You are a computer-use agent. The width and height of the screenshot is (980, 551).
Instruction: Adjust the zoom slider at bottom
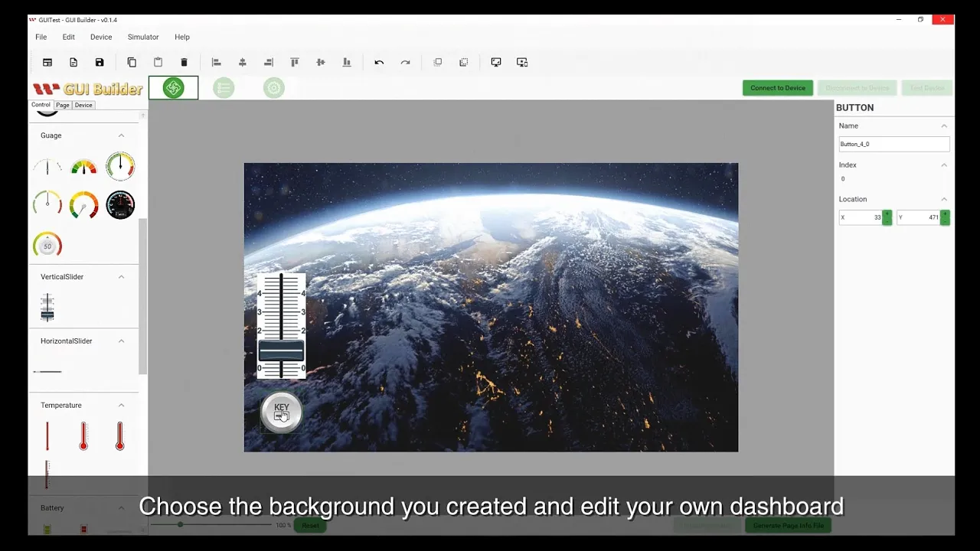tap(211, 525)
